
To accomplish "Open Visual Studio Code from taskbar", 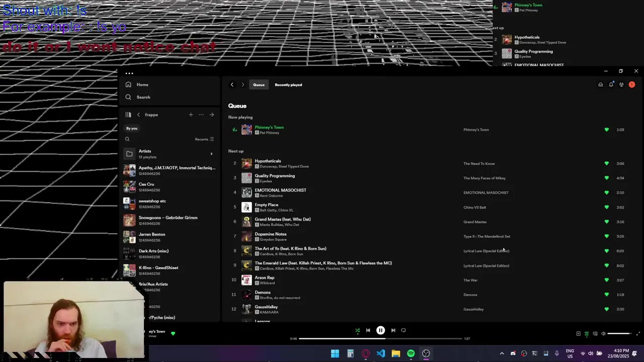I will tap(381, 353).
